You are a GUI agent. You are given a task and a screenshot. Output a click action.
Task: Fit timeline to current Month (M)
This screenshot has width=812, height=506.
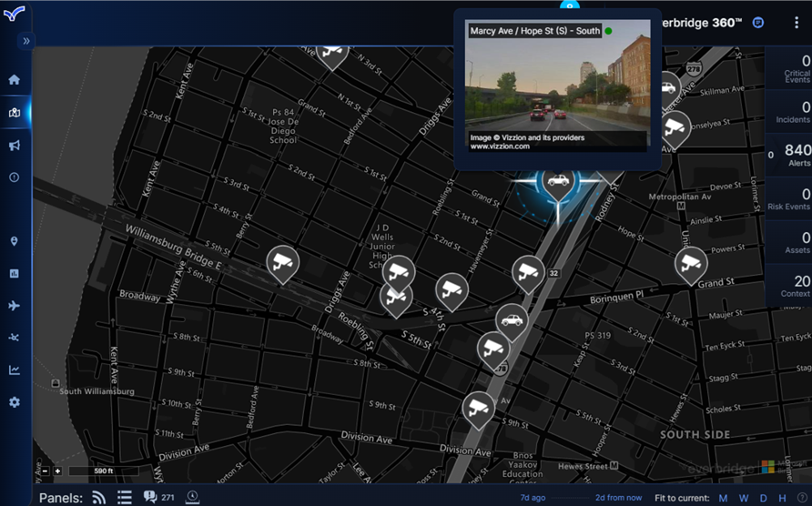pos(723,498)
